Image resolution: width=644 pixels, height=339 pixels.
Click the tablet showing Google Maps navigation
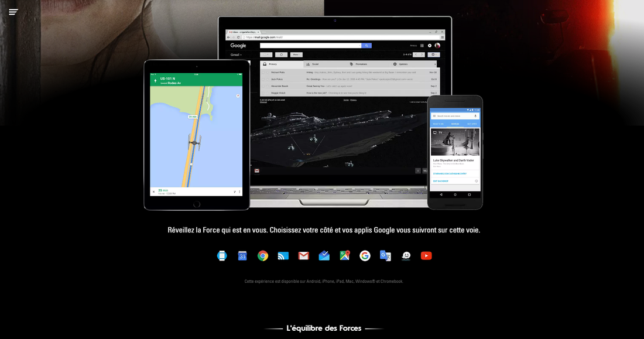pos(196,135)
